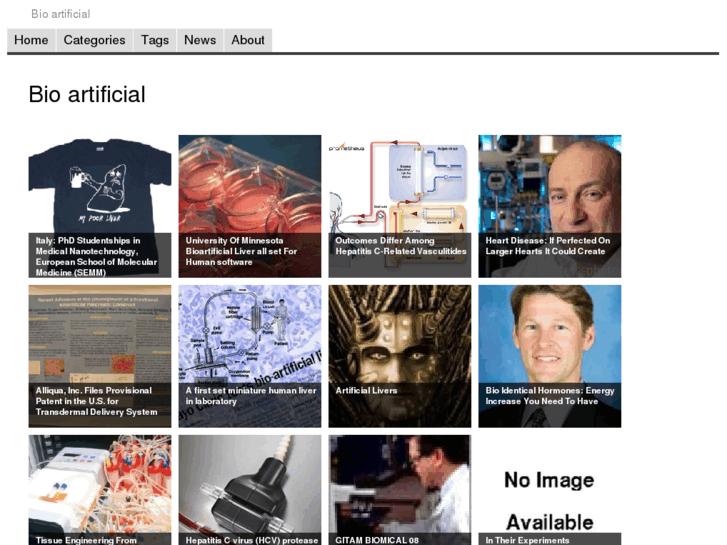Open 'University Of Minnesota Bioartificial Liver' article link
Screen dimensions: 727x545
coord(242,251)
